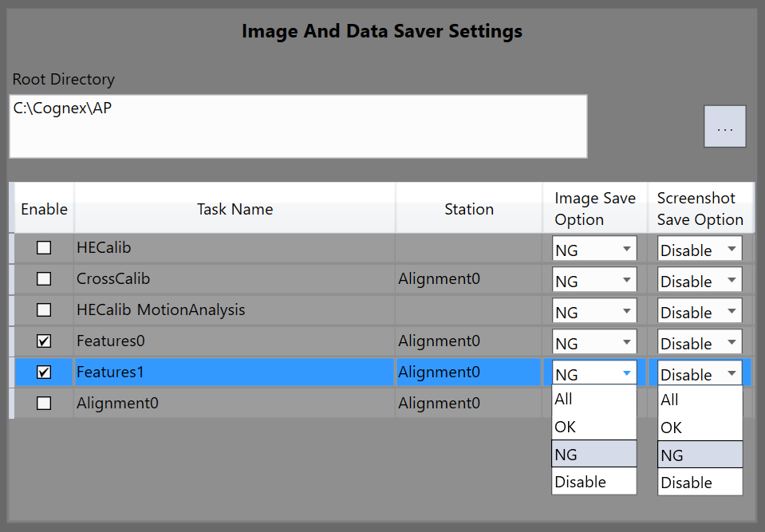
Task: Tick the HECalib MotionAnalysis checkbox
Action: pyautogui.click(x=44, y=310)
